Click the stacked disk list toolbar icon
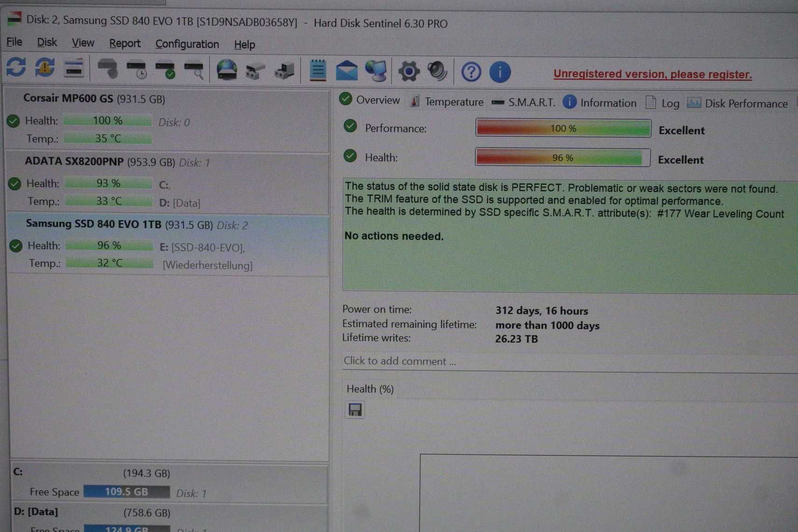The width and height of the screenshot is (798, 532). [x=74, y=68]
